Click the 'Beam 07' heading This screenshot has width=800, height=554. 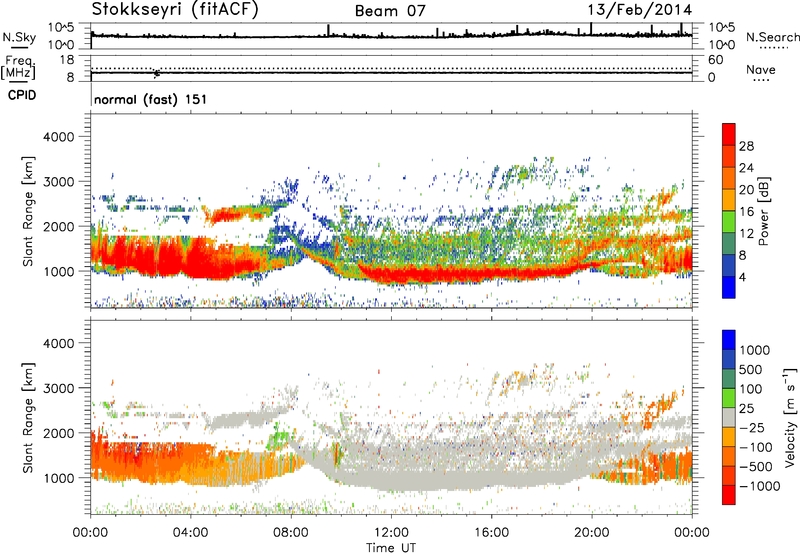(x=390, y=11)
